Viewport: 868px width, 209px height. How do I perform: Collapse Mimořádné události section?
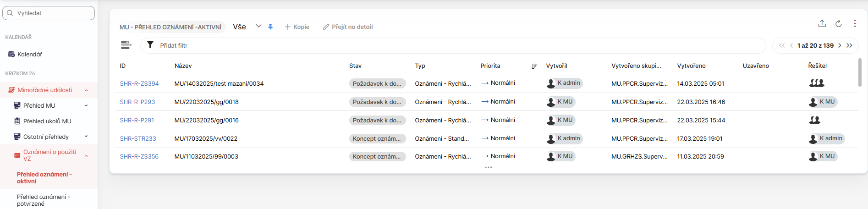pyautogui.click(x=86, y=90)
